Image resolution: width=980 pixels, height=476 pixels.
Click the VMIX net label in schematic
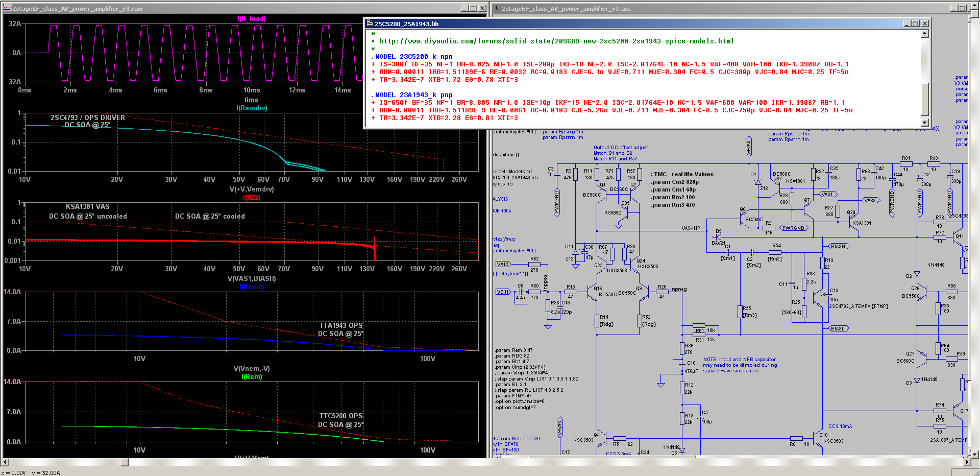pos(504,264)
